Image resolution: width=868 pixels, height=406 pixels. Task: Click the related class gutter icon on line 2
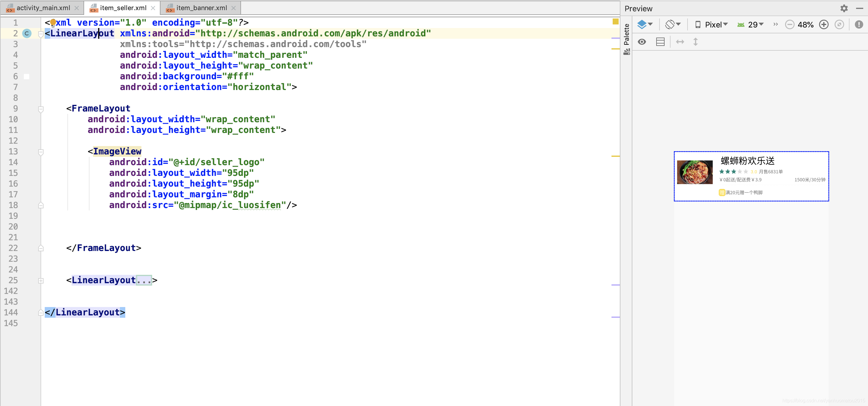(x=27, y=33)
